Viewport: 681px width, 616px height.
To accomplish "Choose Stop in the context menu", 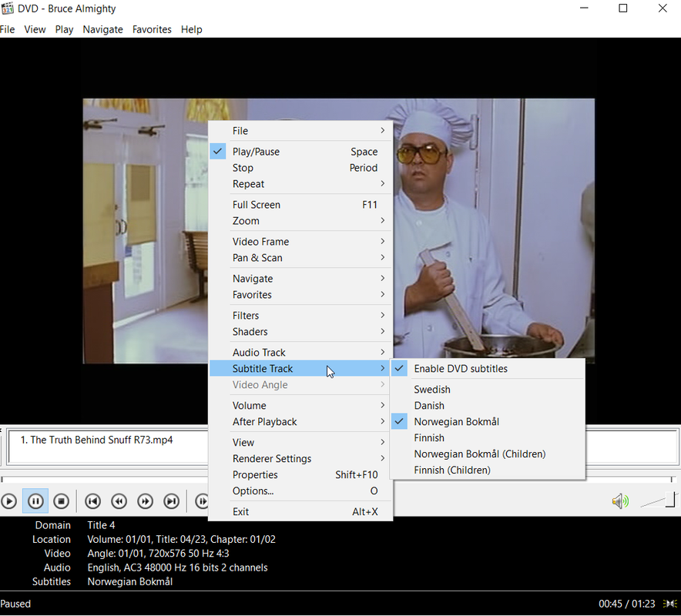I will coord(300,168).
